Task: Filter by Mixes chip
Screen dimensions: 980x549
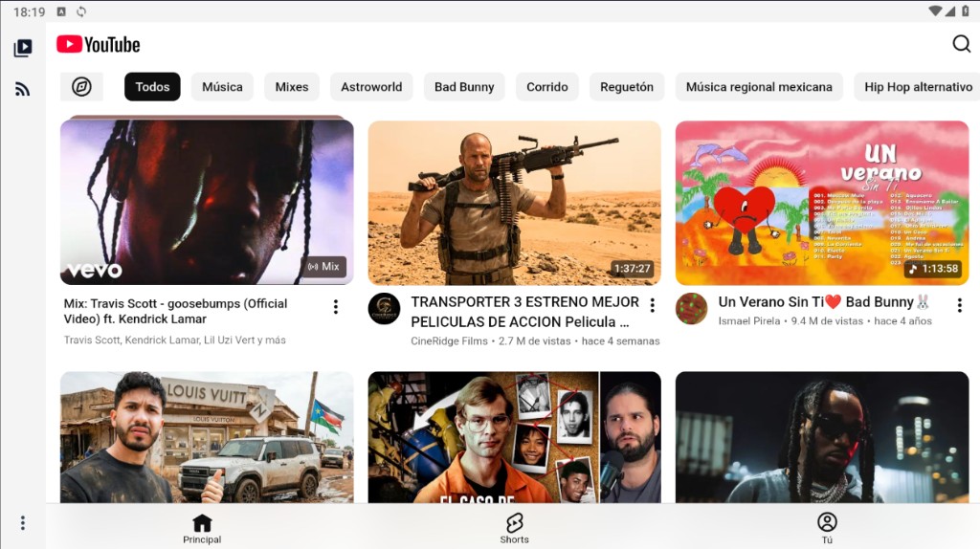Action: [292, 87]
